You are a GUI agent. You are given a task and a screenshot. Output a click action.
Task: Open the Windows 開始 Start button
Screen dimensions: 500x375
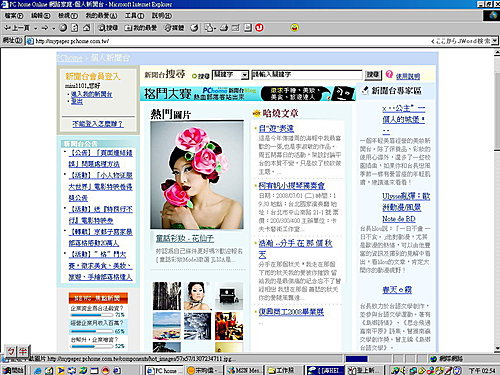pos(13,370)
